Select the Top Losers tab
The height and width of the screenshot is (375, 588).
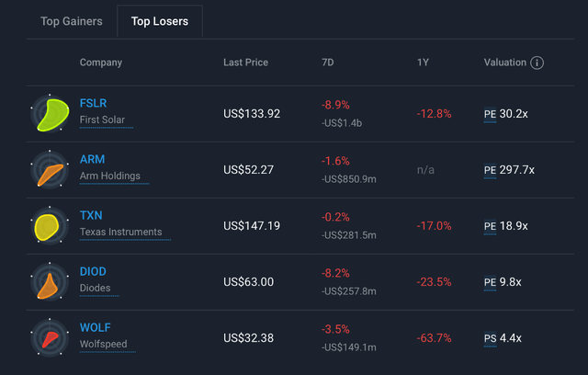[x=160, y=21]
